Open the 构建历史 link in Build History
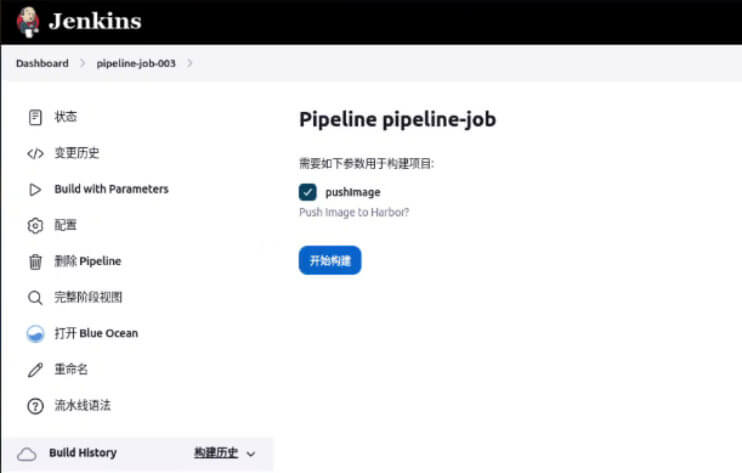The height and width of the screenshot is (473, 742). pyautogui.click(x=216, y=453)
